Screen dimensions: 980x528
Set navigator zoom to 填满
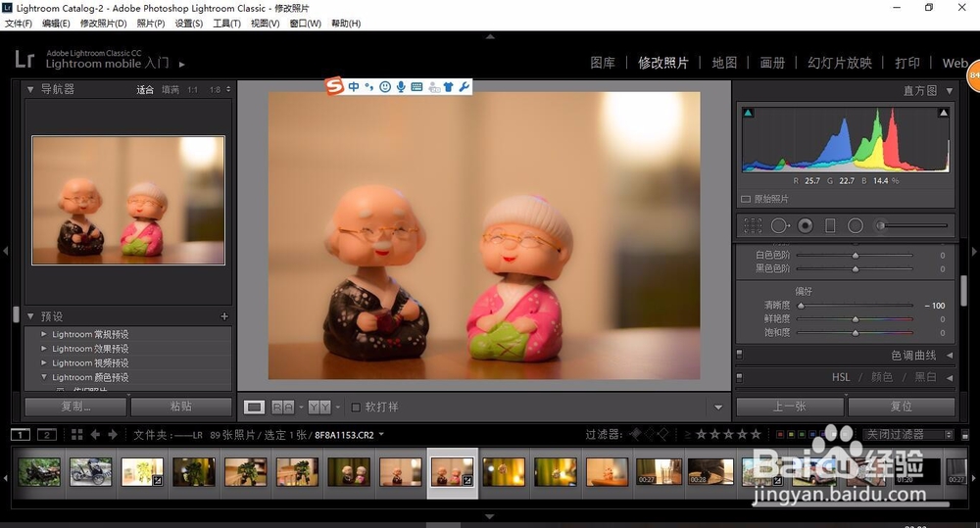pos(170,89)
